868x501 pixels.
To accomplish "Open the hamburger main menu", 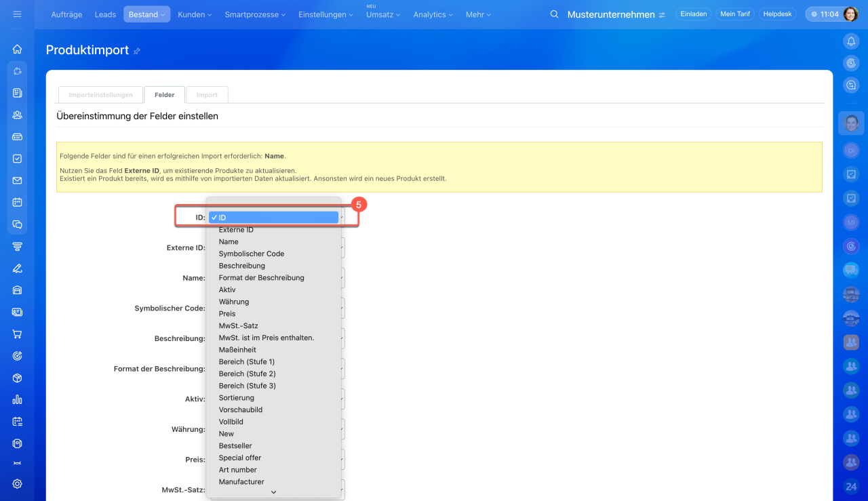I will (17, 14).
